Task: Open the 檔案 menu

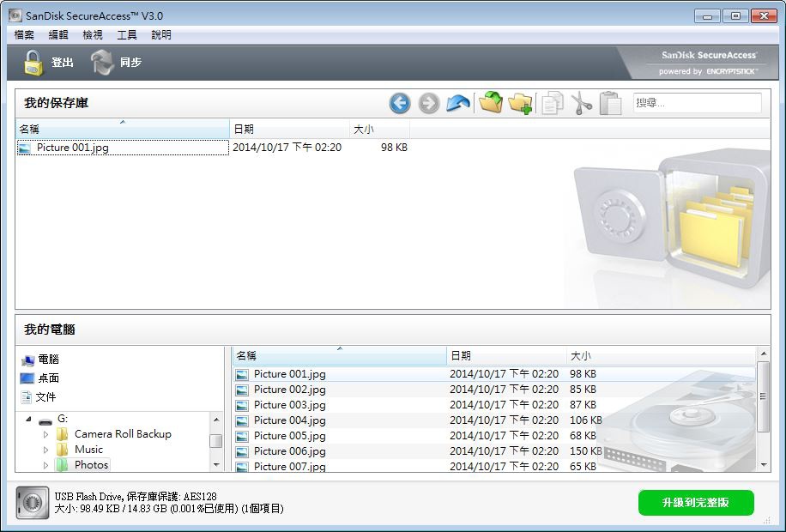Action: click(24, 34)
